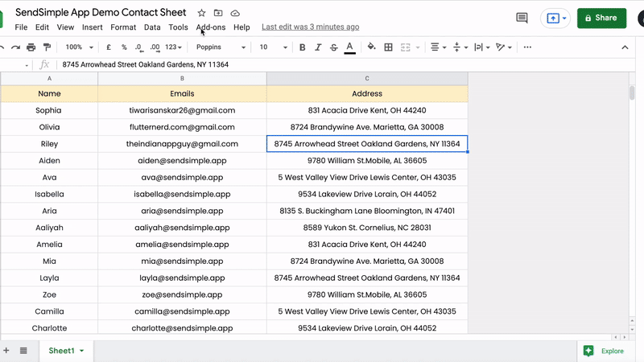Select the cell containing Sophia

click(x=49, y=110)
